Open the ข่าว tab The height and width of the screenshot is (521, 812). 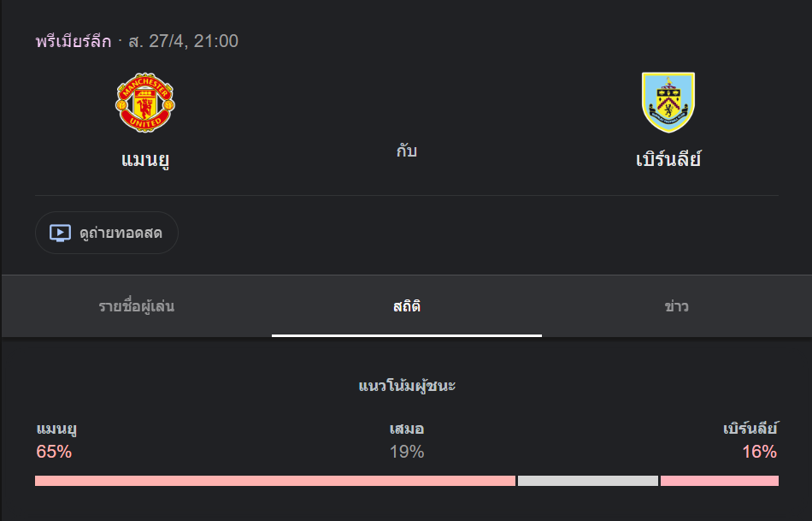tap(677, 305)
